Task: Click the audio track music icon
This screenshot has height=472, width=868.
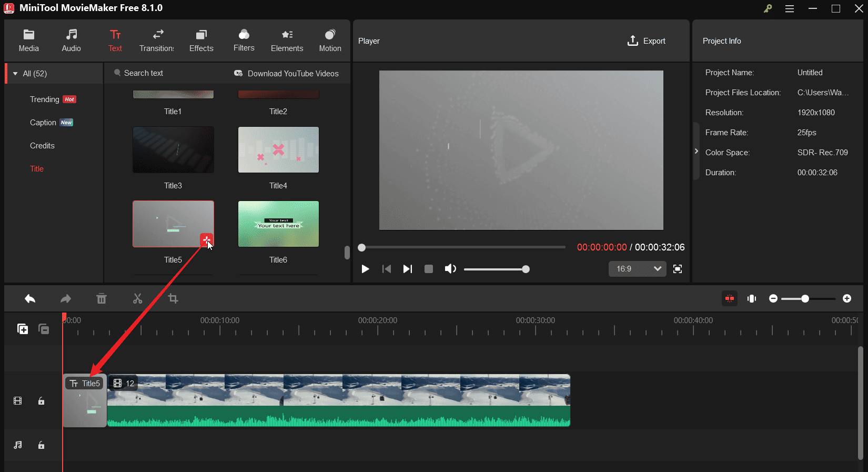Action: [x=18, y=445]
